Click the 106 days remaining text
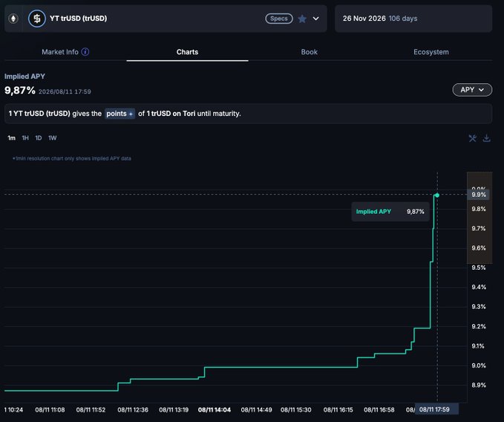 tap(403, 19)
